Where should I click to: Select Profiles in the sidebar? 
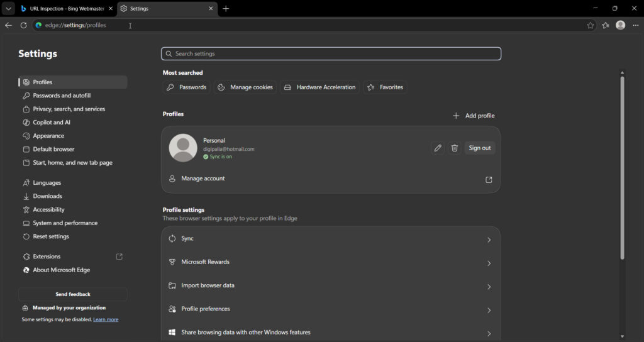coord(73,82)
